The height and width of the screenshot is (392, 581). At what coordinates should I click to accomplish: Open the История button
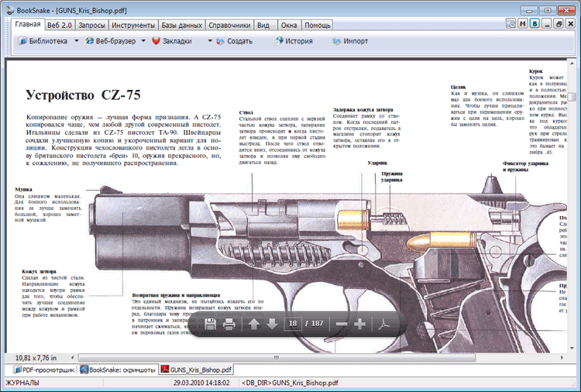point(294,41)
